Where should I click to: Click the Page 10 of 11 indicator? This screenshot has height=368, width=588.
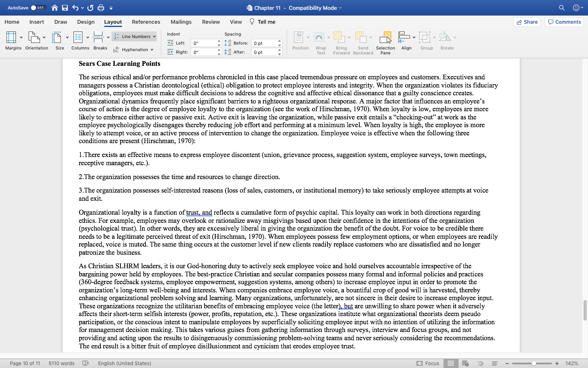[x=25, y=363]
